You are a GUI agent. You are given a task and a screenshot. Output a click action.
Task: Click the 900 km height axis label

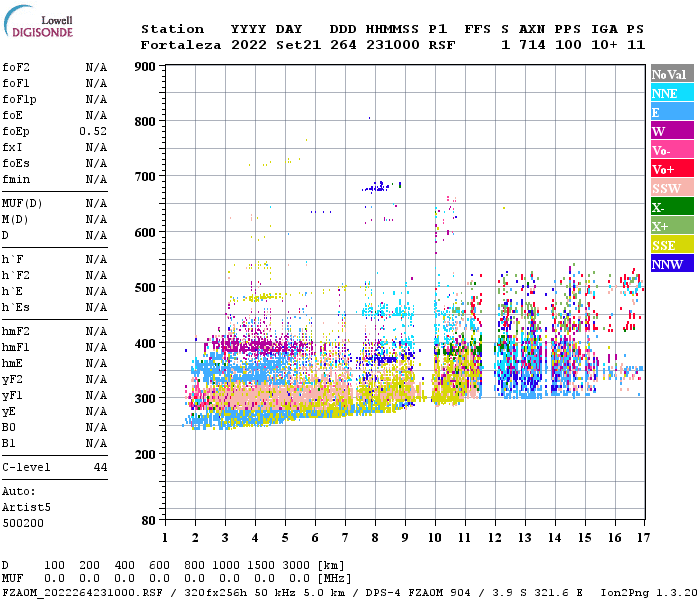tap(145, 67)
